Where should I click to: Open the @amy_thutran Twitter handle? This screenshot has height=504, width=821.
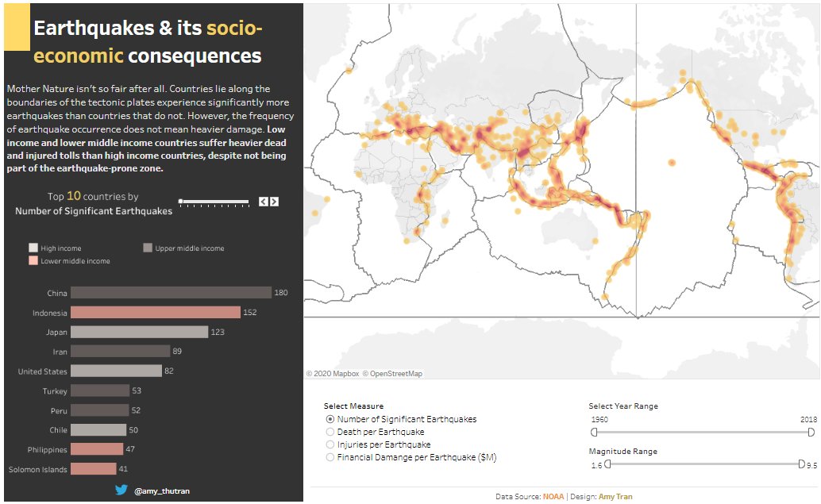point(162,491)
